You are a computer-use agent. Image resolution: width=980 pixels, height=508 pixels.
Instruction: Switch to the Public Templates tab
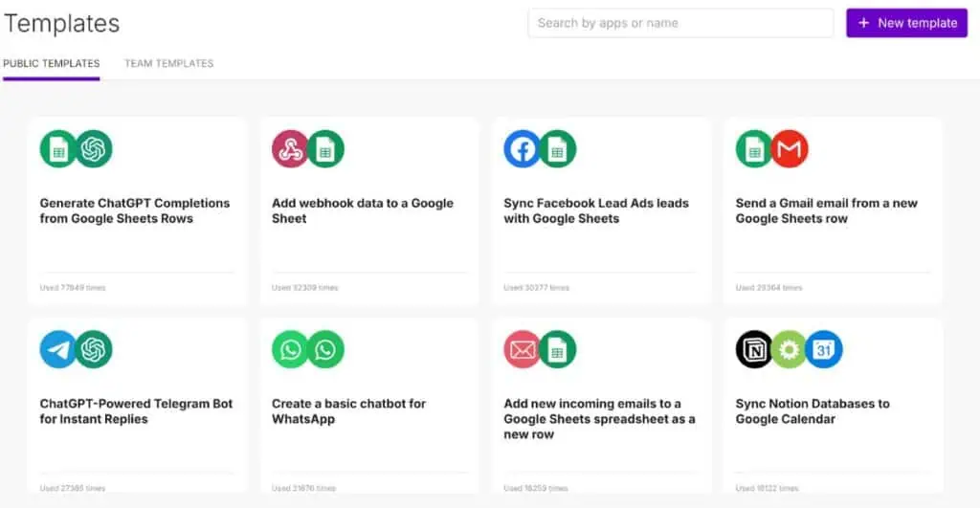(x=52, y=63)
